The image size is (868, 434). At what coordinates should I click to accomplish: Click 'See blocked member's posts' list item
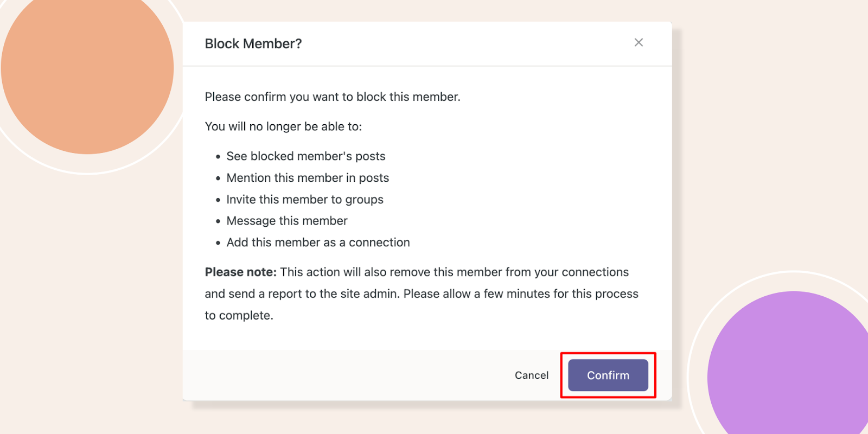click(x=305, y=156)
